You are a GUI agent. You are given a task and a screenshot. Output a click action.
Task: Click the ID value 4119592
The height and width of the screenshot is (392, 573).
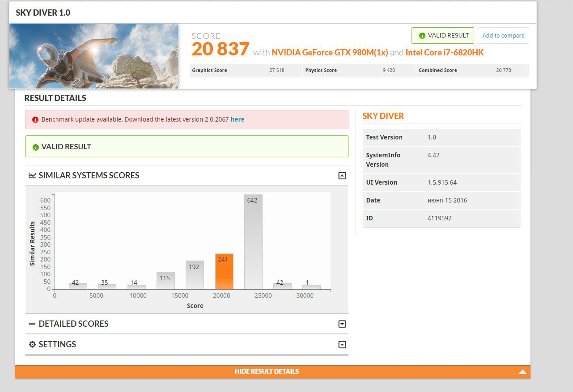click(x=440, y=218)
